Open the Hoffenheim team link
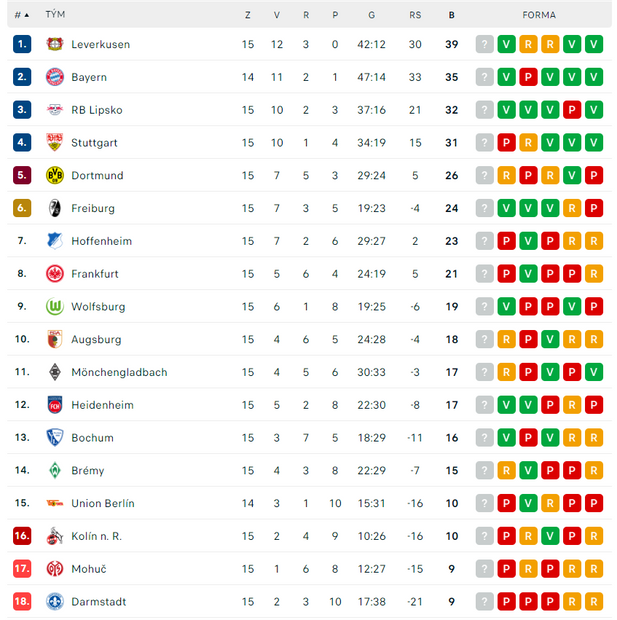This screenshot has width=617, height=620. (x=102, y=241)
